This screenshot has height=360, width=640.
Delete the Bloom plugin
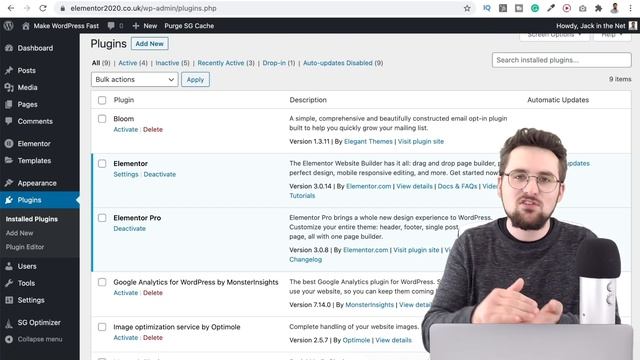click(x=153, y=129)
